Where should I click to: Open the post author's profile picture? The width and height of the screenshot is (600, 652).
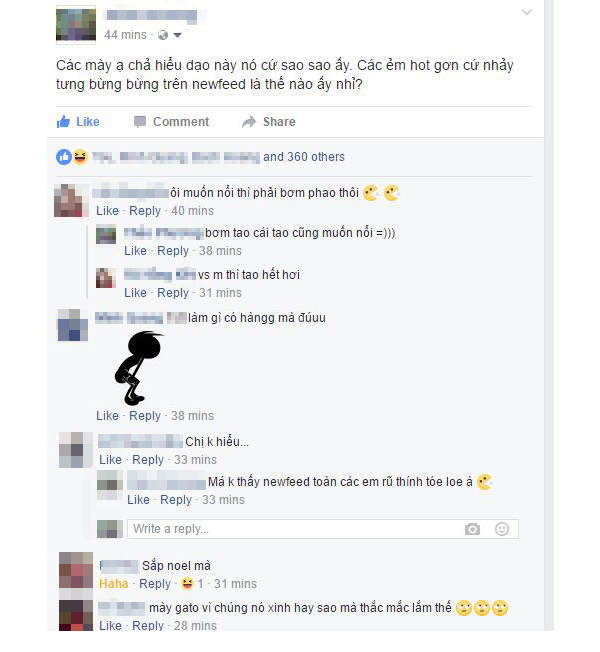coord(76,25)
